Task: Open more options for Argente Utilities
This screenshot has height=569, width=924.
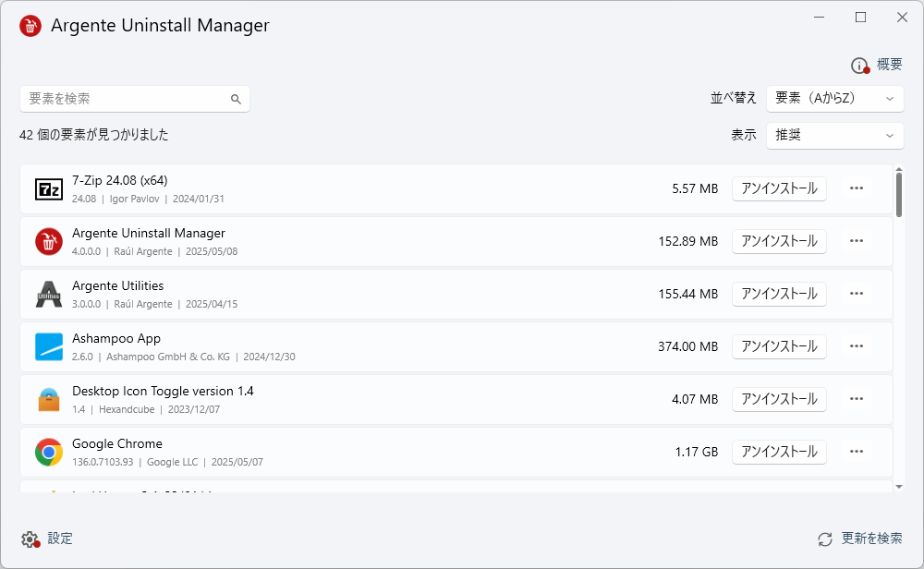Action: coord(857,294)
